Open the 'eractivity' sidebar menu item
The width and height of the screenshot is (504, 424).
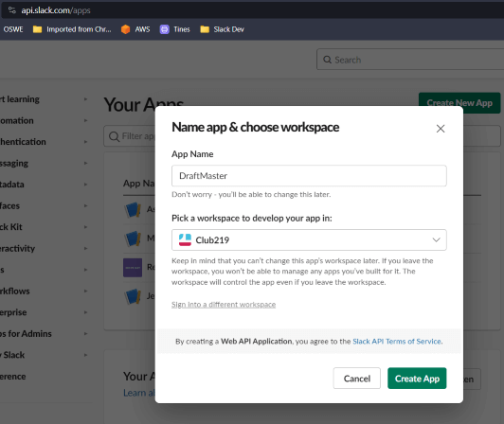pyautogui.click(x=17, y=248)
